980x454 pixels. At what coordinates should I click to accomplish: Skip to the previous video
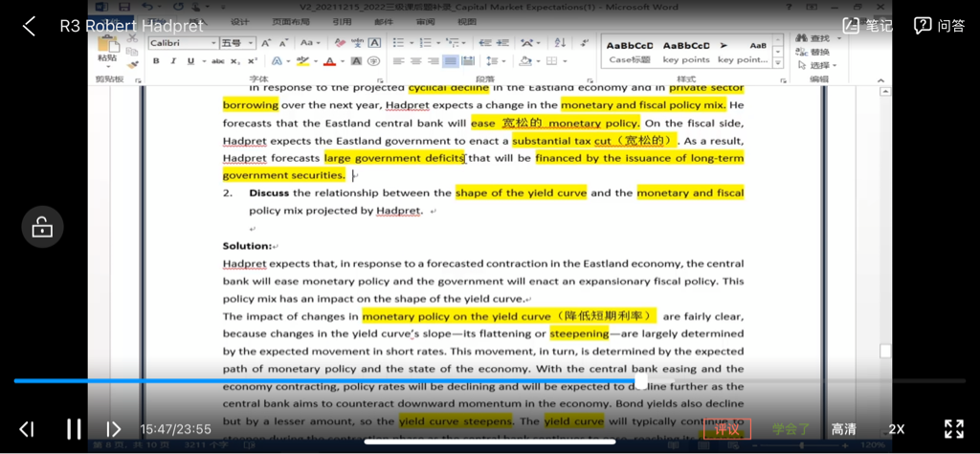pos(28,429)
